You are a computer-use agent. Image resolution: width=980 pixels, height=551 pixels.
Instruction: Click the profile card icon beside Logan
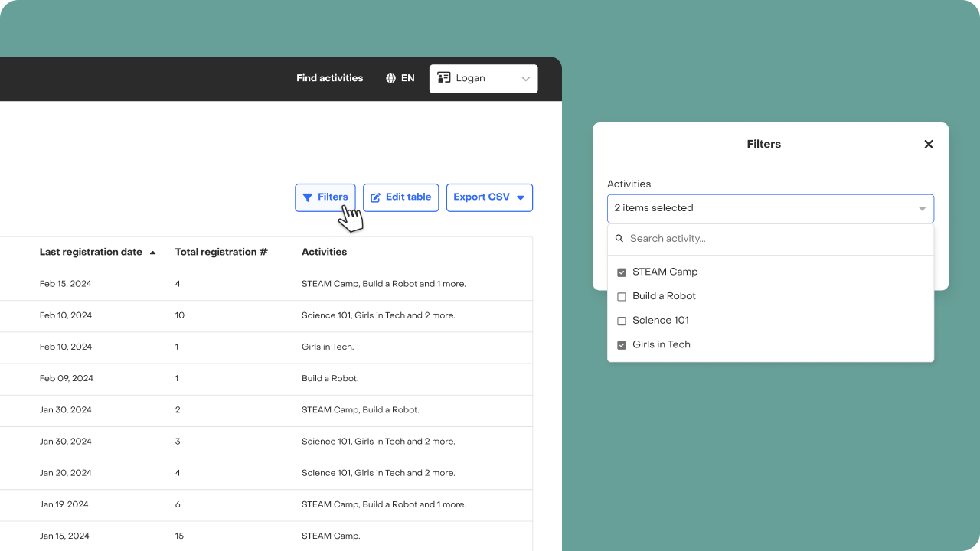tap(444, 78)
